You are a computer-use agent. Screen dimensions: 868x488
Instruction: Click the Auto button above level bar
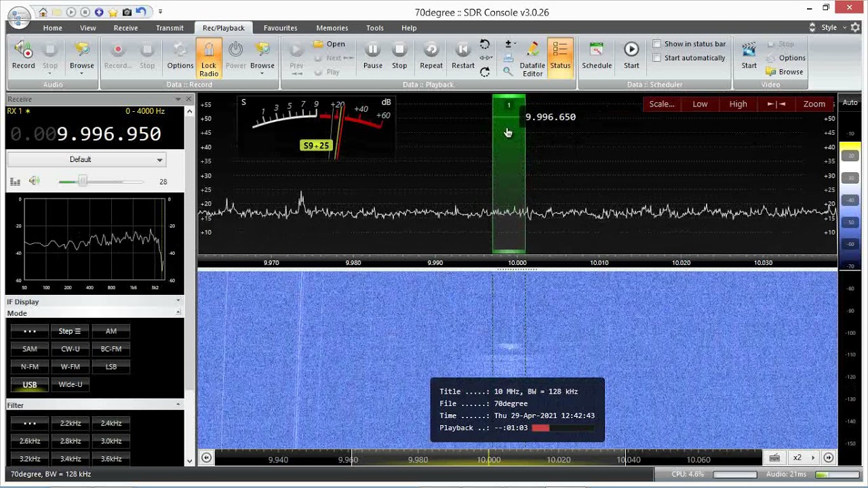click(850, 102)
